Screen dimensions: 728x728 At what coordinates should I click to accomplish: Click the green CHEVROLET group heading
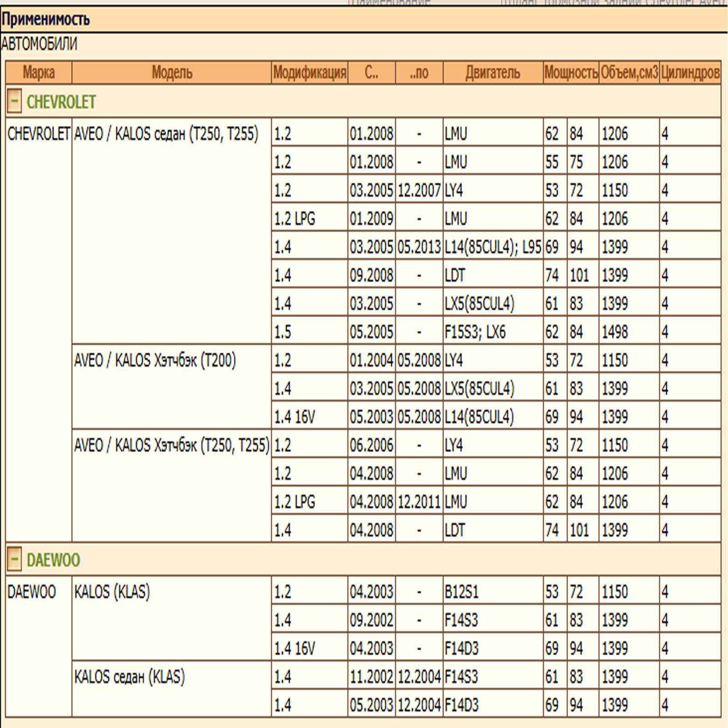click(61, 102)
